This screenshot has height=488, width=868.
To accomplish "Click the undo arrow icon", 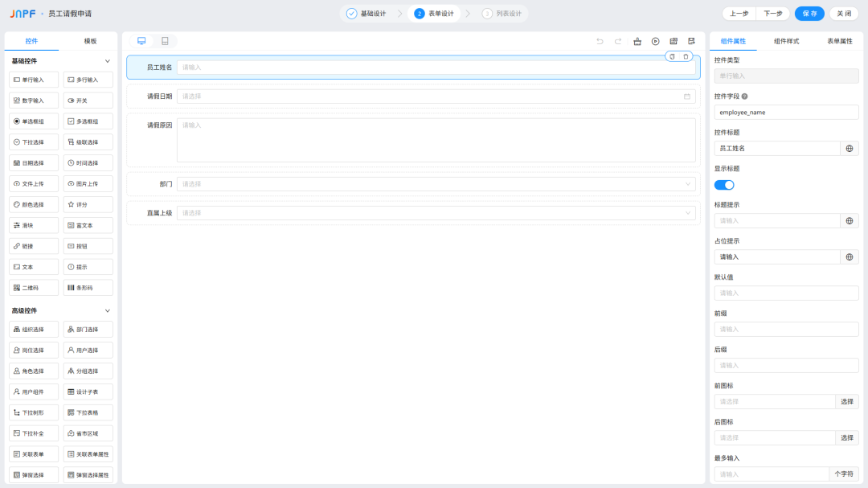I will pos(600,41).
